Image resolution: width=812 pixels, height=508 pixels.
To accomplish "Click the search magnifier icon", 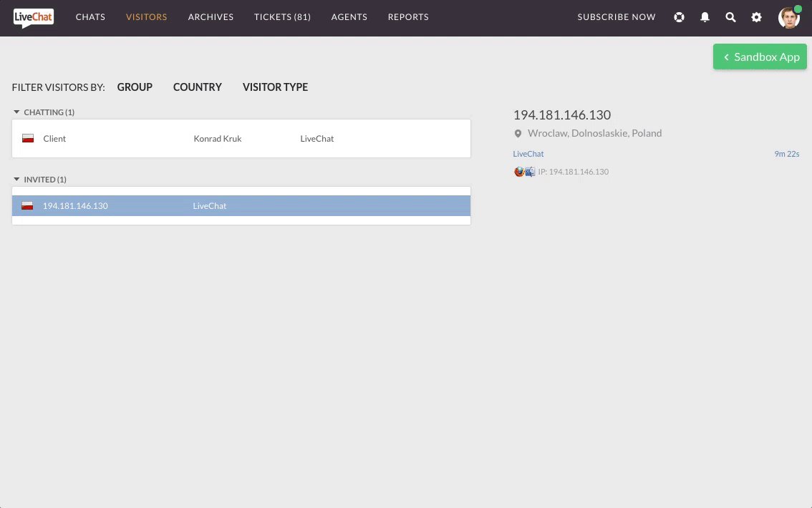I will pyautogui.click(x=730, y=17).
